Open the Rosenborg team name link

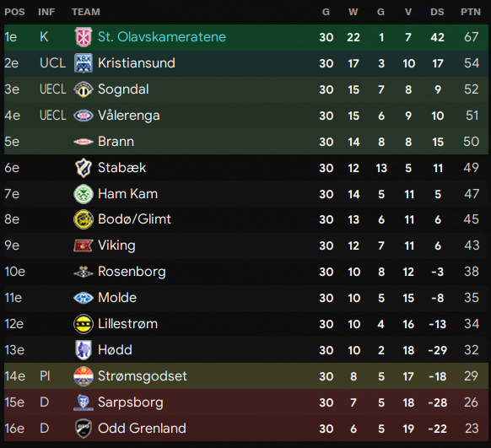pyautogui.click(x=132, y=272)
